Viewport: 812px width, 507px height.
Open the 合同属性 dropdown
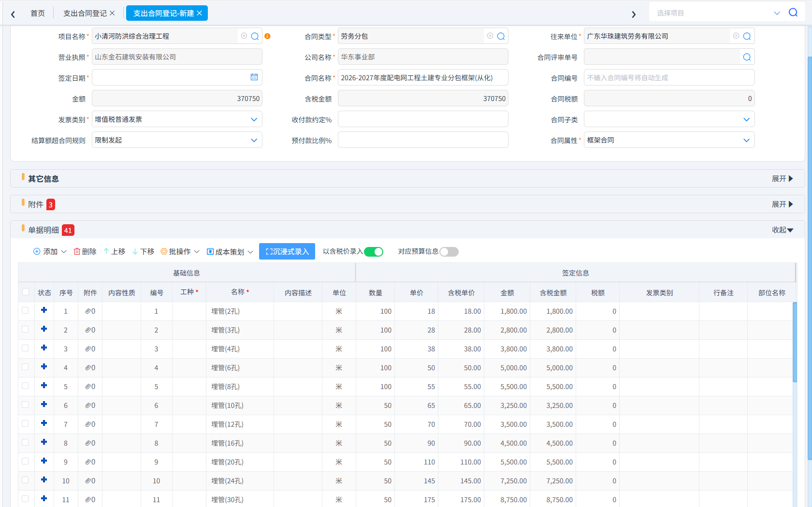(669, 140)
